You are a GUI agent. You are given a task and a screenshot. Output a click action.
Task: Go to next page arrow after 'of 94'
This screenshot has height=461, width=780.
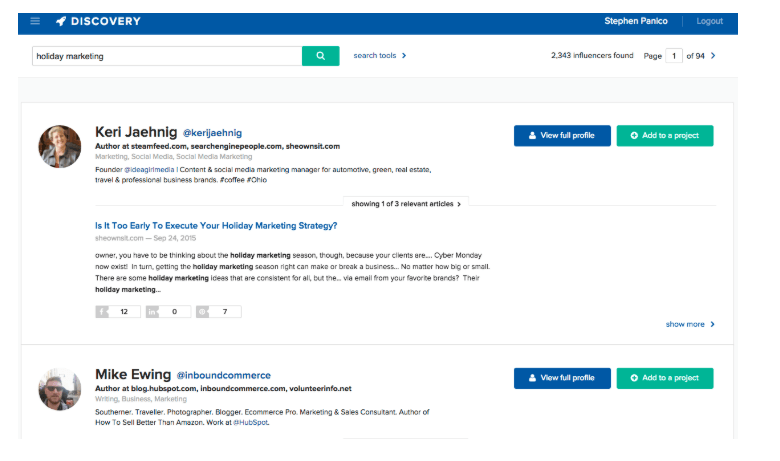713,56
